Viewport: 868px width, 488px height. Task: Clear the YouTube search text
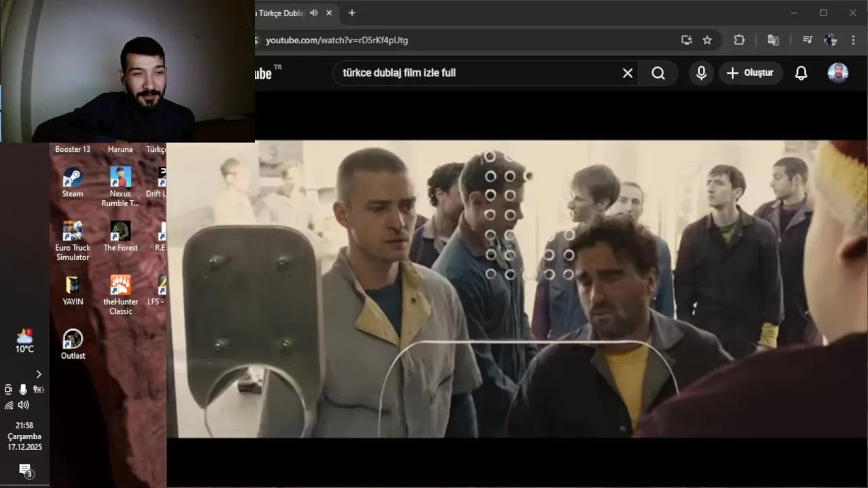[628, 73]
